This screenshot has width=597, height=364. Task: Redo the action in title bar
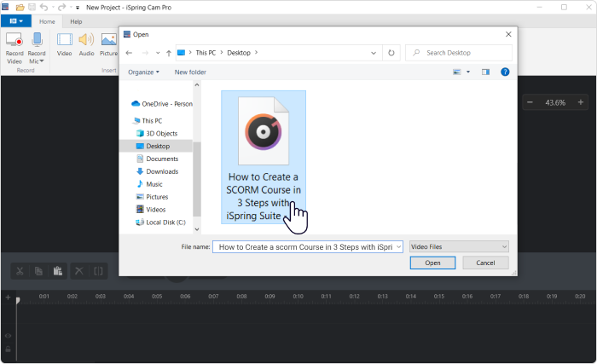click(x=61, y=7)
